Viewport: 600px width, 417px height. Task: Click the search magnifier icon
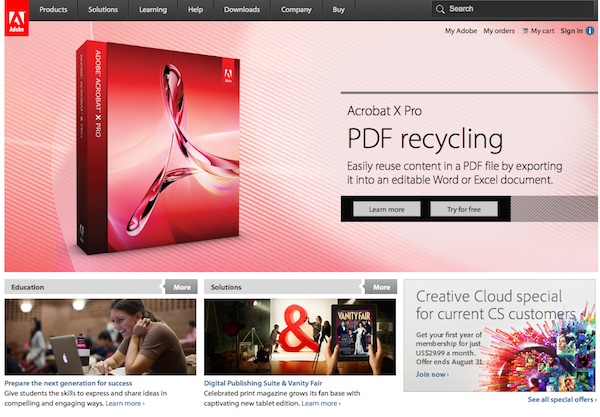pos(440,9)
